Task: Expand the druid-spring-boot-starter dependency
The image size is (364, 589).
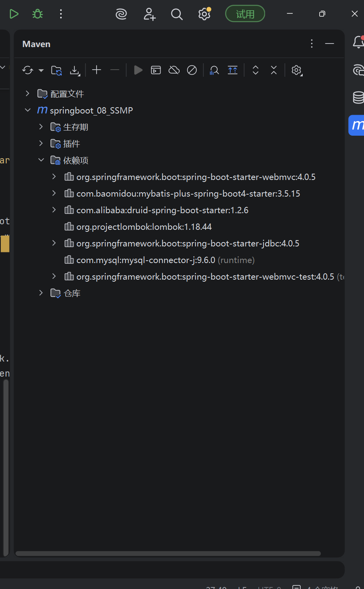Action: click(x=54, y=210)
